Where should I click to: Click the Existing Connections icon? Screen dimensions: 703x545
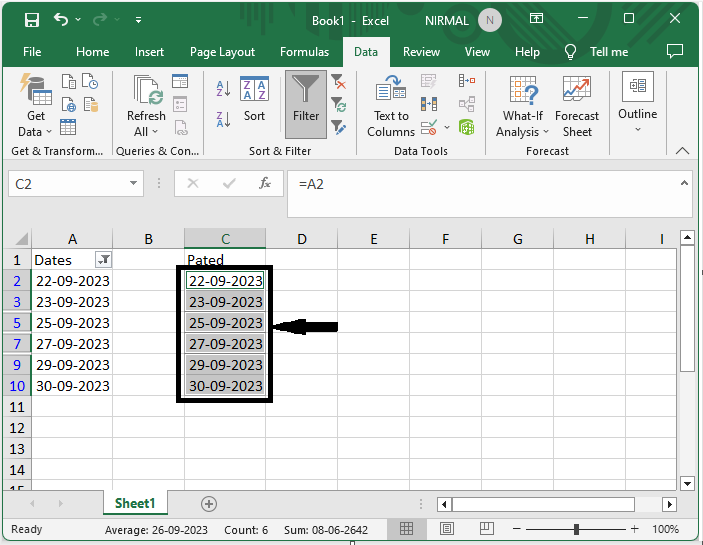(91, 104)
